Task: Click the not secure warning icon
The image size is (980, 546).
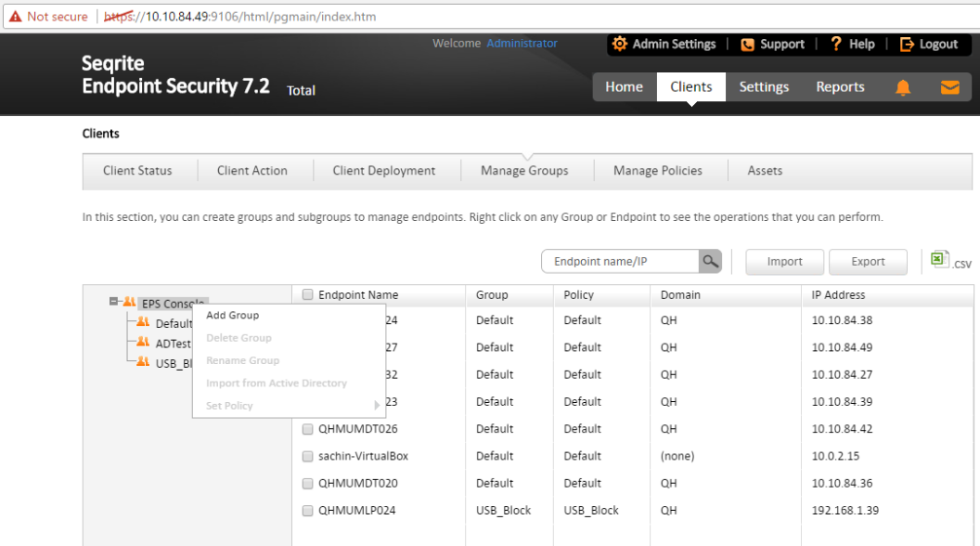Action: click(x=15, y=17)
